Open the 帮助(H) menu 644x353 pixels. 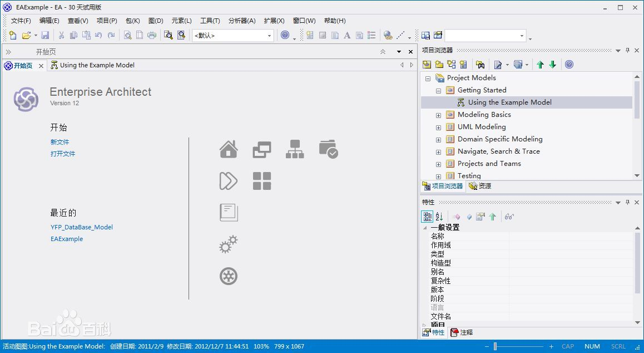(335, 21)
